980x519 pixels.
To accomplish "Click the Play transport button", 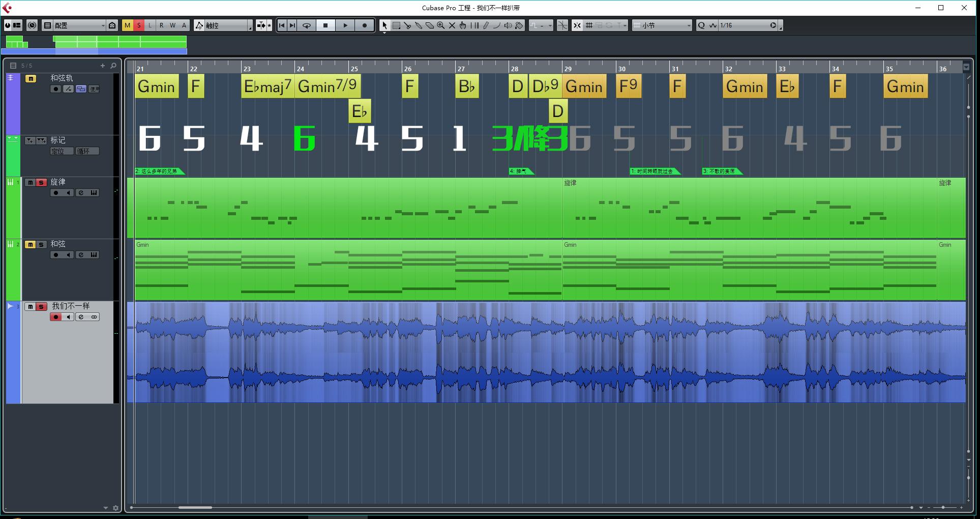I will point(345,25).
